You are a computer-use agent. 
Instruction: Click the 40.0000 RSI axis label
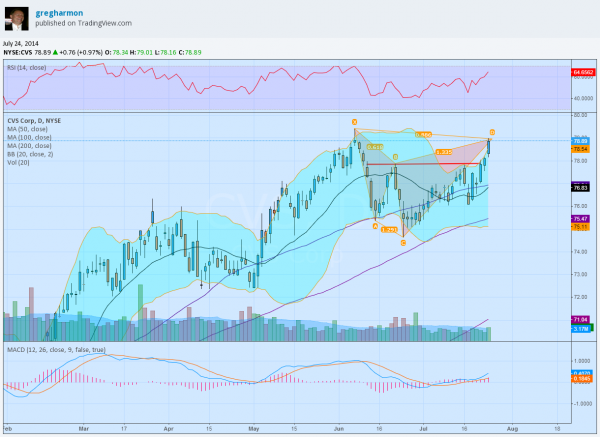(583, 98)
